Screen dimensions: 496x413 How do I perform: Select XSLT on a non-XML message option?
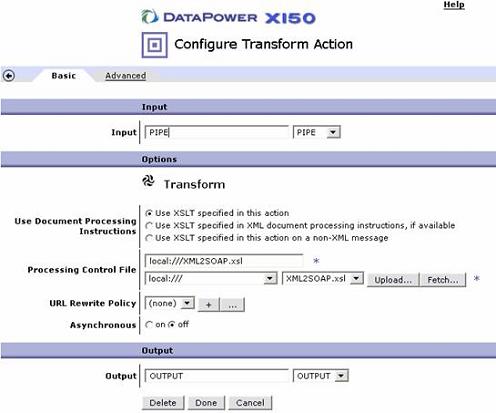[x=149, y=238]
